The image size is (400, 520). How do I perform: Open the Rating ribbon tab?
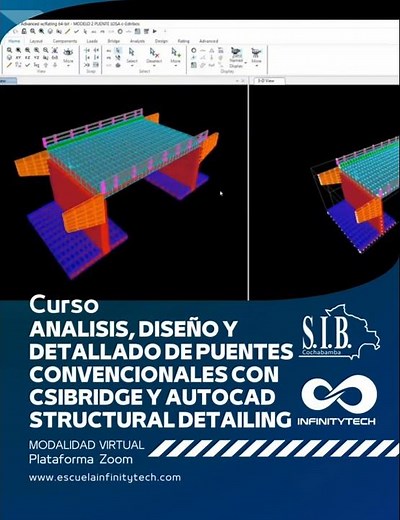pyautogui.click(x=183, y=41)
